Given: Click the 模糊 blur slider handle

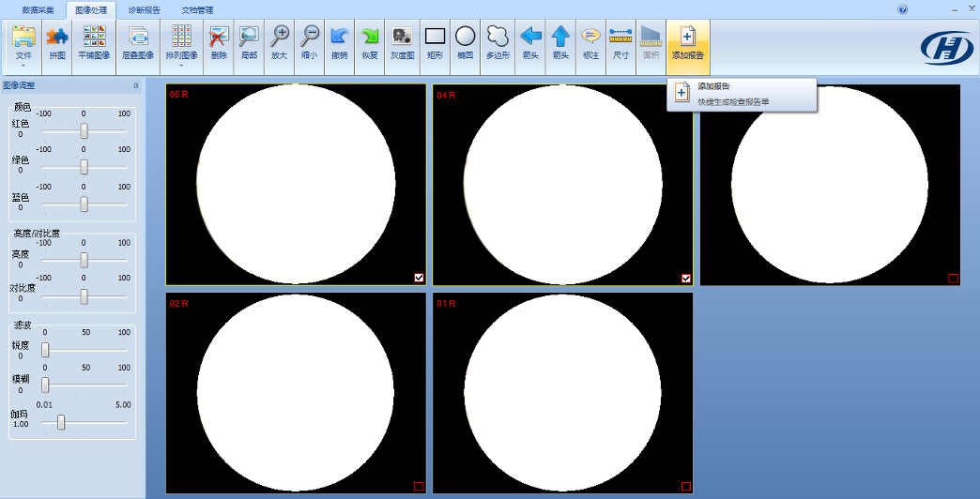Looking at the screenshot, I should coord(45,386).
